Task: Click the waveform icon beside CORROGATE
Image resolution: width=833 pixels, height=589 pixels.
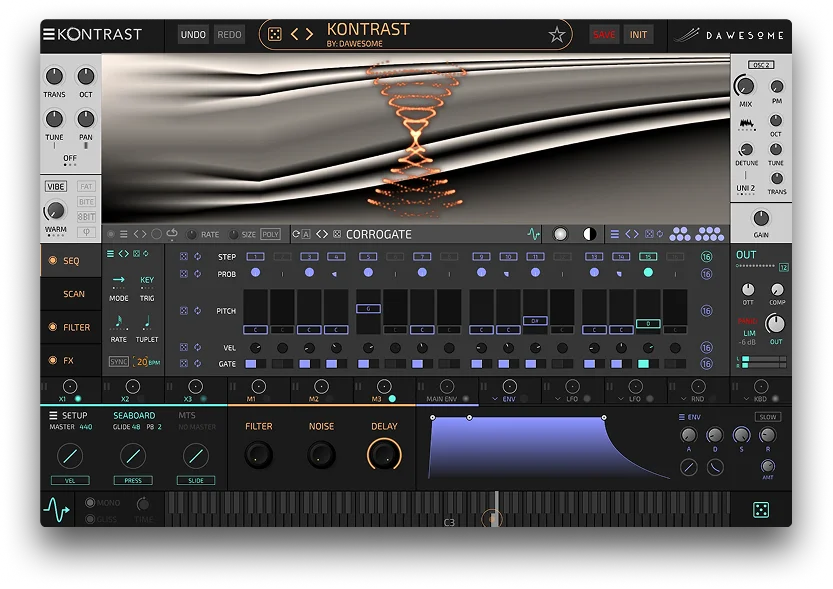Action: coord(533,234)
